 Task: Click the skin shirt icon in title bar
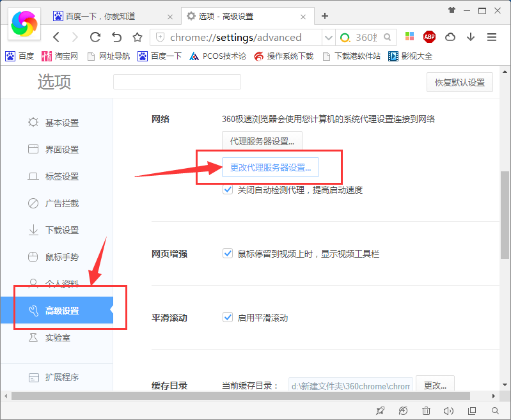coord(452,10)
